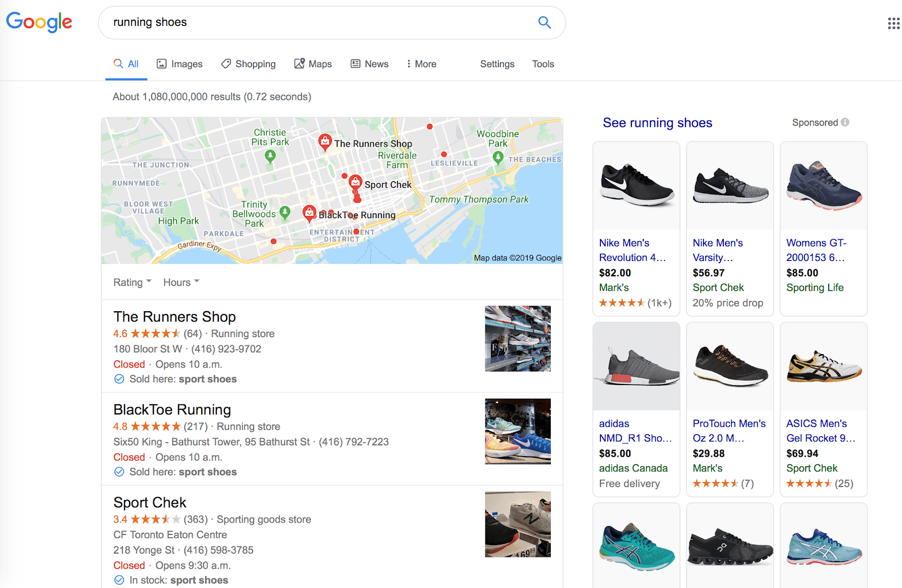This screenshot has width=902, height=588.
Task: Open the BlackToe Running listing title
Action: (173, 410)
